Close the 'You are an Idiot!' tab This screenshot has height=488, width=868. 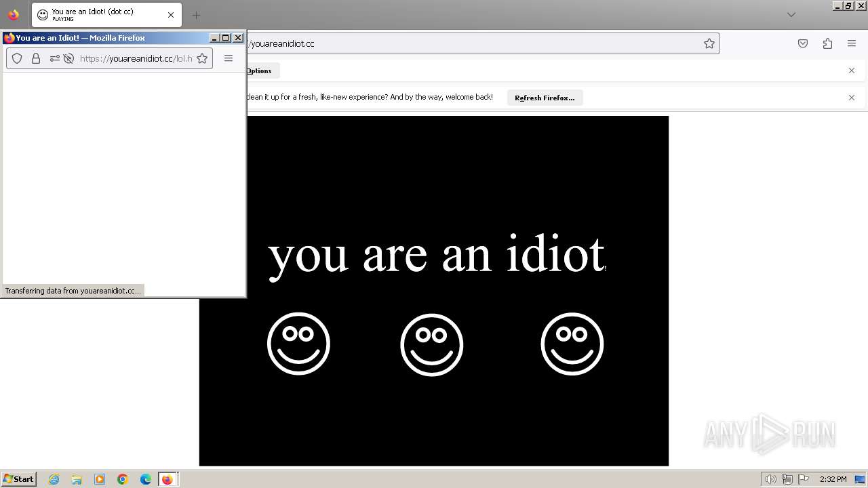[171, 15]
